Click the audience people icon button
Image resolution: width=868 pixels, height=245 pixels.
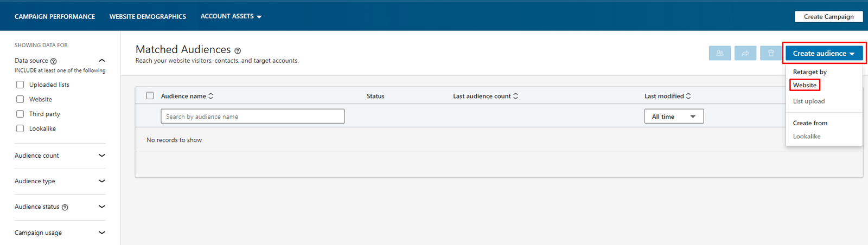click(x=720, y=53)
